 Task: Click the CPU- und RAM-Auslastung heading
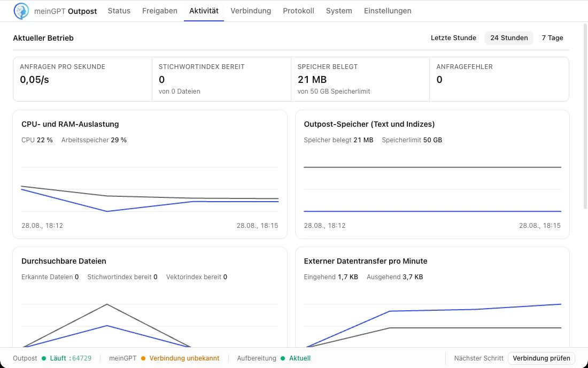(x=70, y=124)
